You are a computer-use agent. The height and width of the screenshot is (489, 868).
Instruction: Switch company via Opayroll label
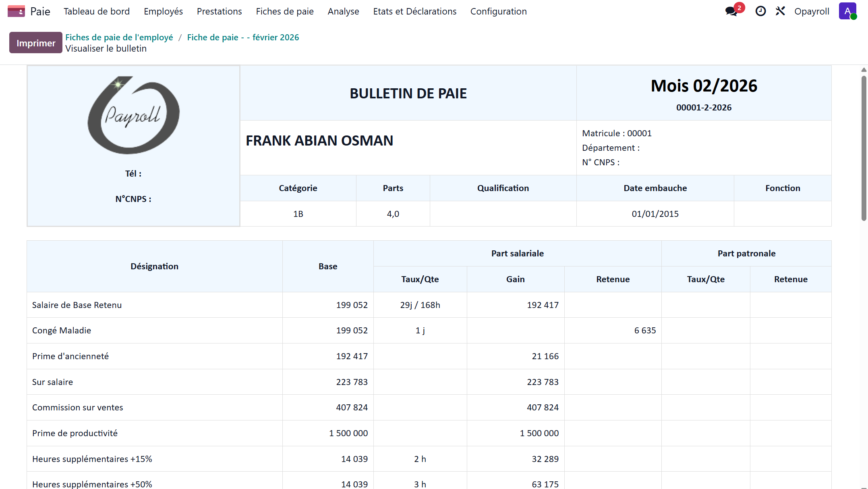[x=812, y=11]
